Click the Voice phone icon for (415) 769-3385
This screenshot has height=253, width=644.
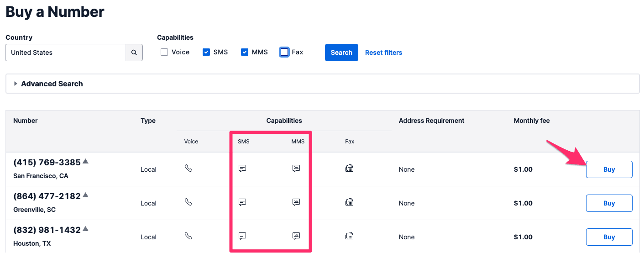click(x=188, y=169)
